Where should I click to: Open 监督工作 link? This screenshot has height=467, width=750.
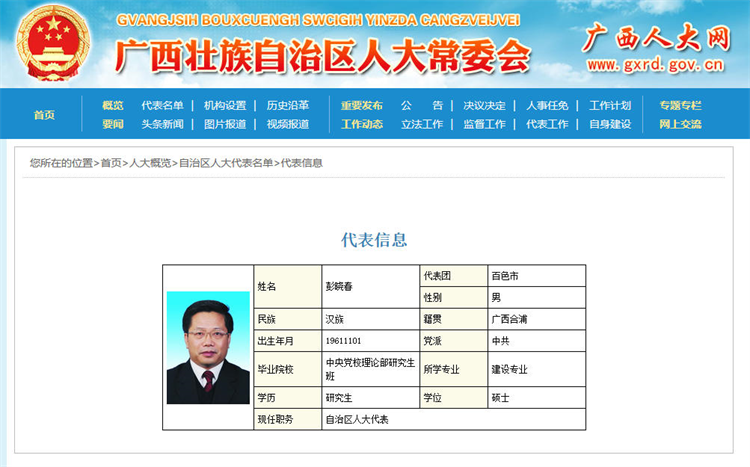click(484, 124)
